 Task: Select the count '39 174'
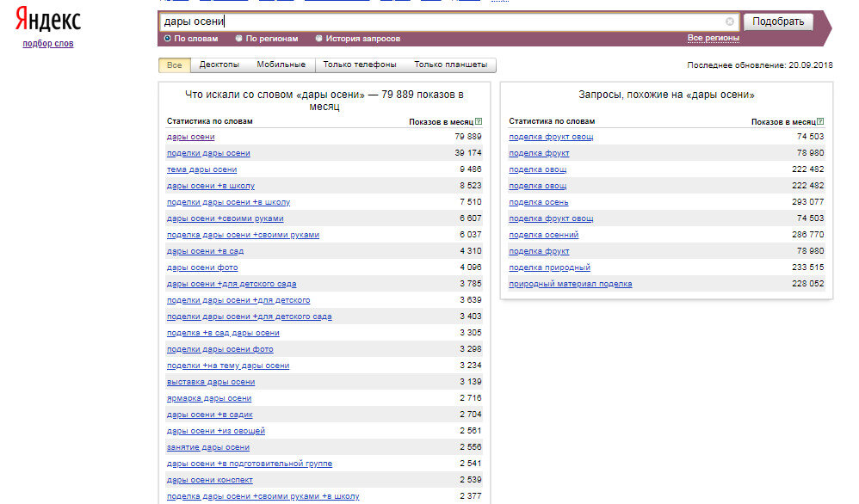pyautogui.click(x=468, y=153)
